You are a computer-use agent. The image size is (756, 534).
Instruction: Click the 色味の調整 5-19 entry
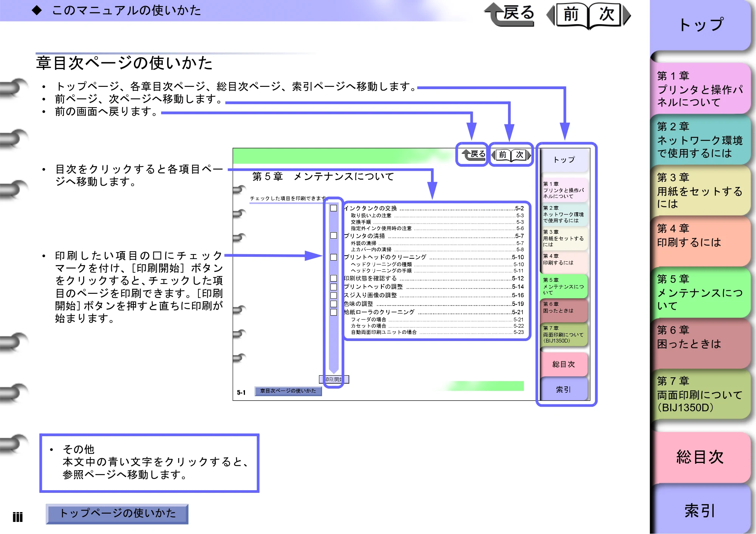(x=434, y=304)
